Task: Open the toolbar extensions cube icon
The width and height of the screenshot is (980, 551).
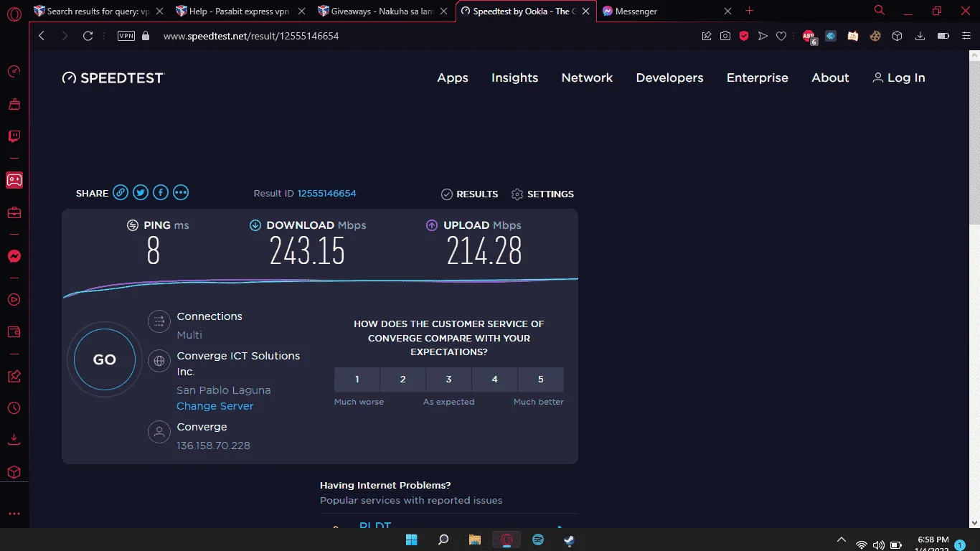Action: coord(897,36)
